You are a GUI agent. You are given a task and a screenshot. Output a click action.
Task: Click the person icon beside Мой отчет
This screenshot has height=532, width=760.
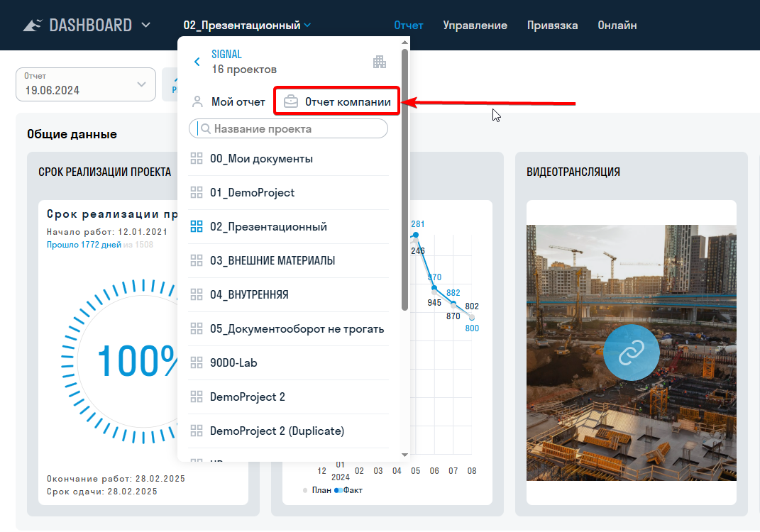point(198,102)
